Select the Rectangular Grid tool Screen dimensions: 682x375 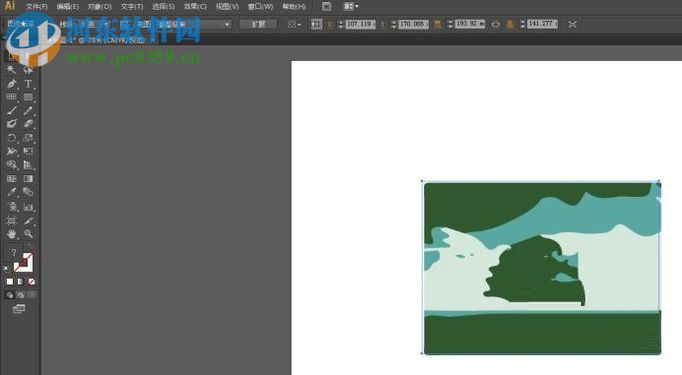pyautogui.click(x=11, y=97)
